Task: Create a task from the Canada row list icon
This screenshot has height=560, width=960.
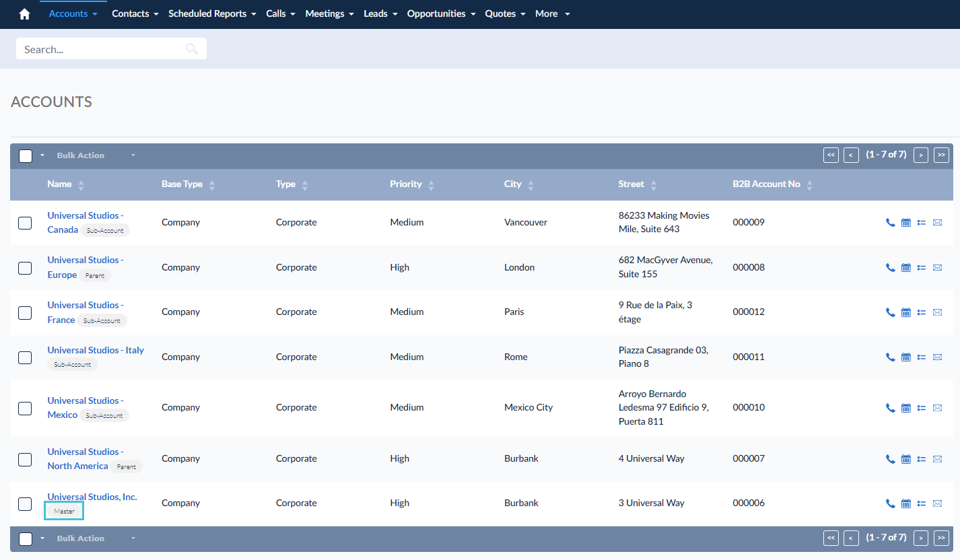Action: [x=922, y=223]
